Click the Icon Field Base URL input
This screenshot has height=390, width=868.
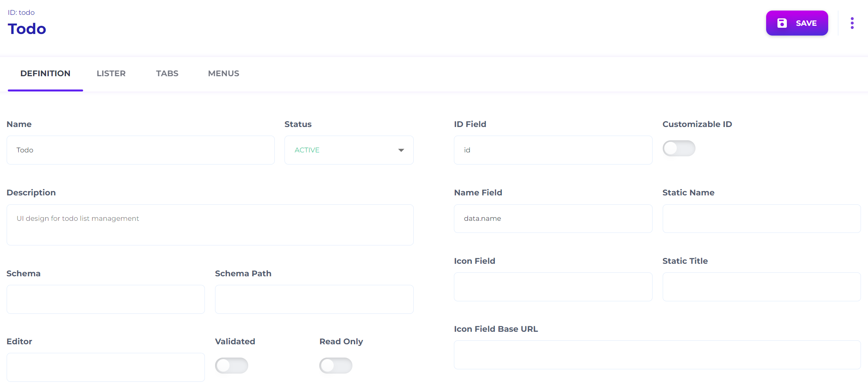click(x=657, y=355)
